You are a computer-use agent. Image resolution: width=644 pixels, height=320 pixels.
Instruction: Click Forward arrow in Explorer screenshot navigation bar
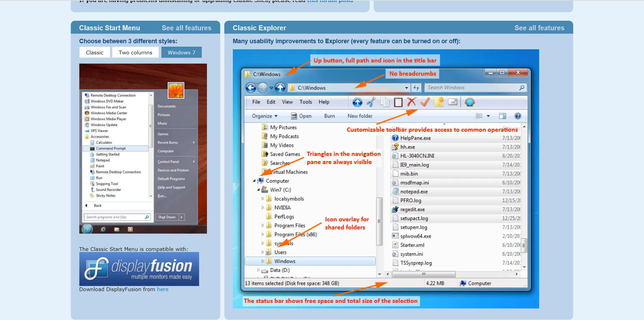tap(263, 88)
